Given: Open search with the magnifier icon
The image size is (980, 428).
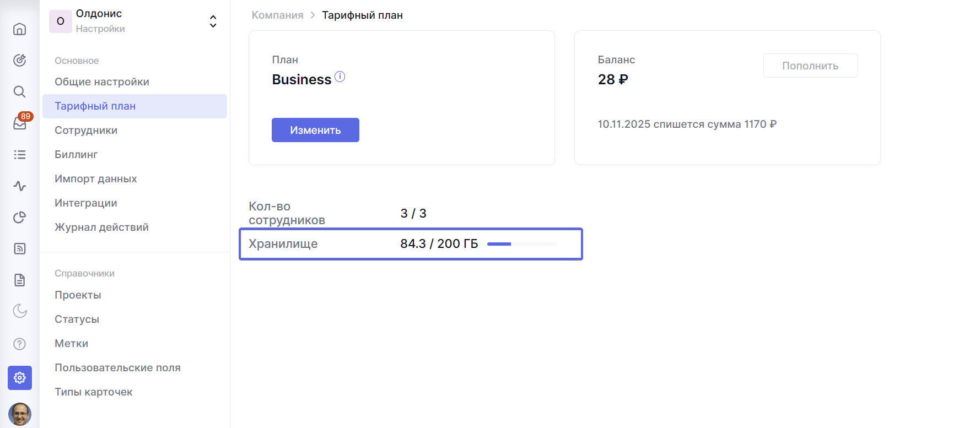Looking at the screenshot, I should click(x=20, y=91).
